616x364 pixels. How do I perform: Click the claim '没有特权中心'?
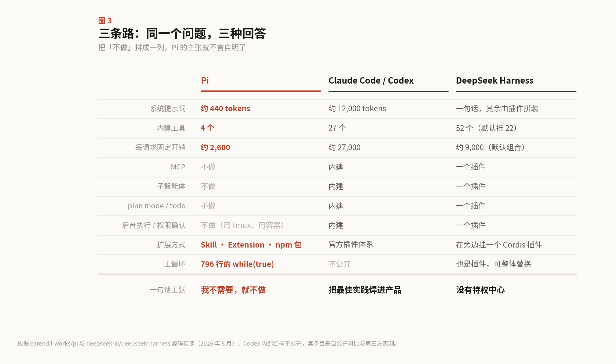click(x=480, y=290)
